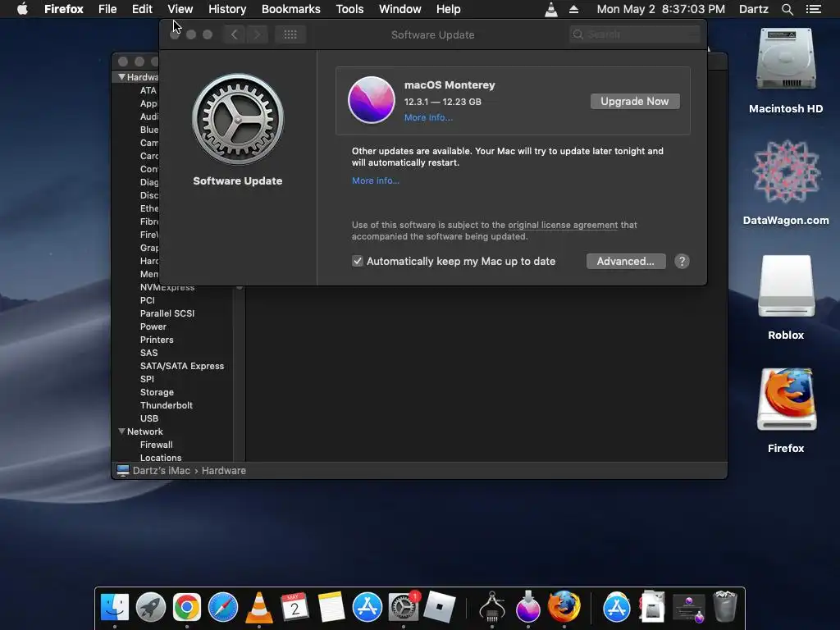Image resolution: width=840 pixels, height=630 pixels.
Task: Toggle Automatically keep my Mac up to date
Action: pos(358,261)
